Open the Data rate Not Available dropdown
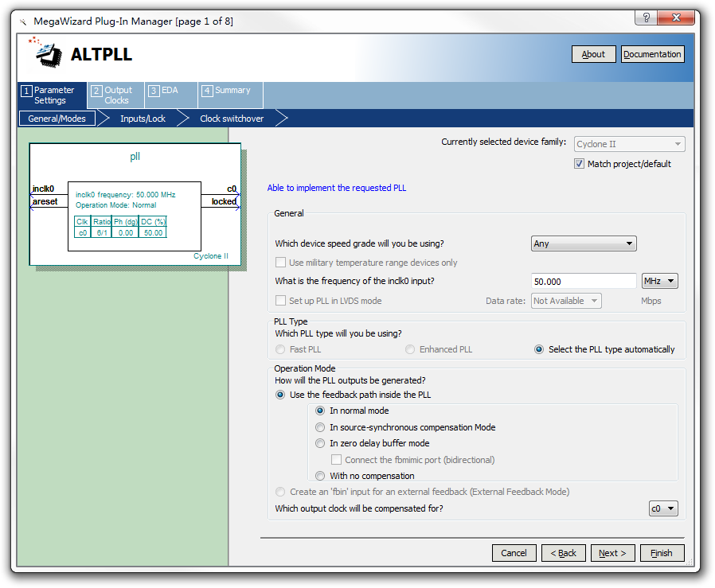 tap(566, 301)
